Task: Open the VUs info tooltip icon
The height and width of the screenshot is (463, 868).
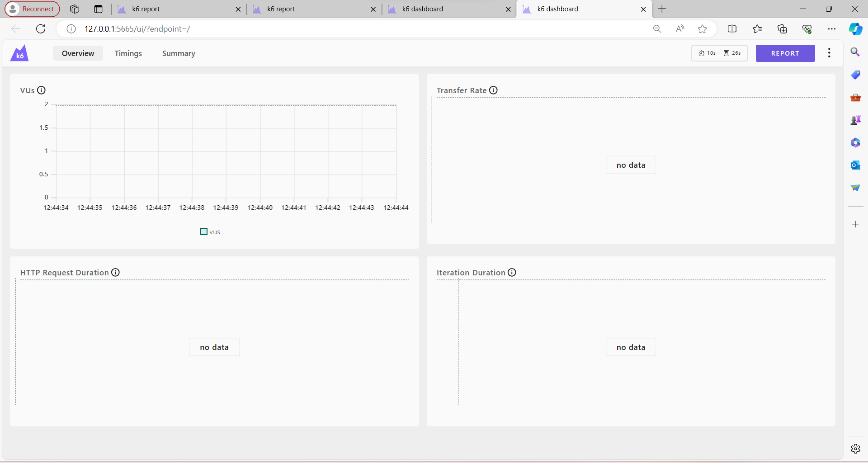Action: tap(42, 90)
